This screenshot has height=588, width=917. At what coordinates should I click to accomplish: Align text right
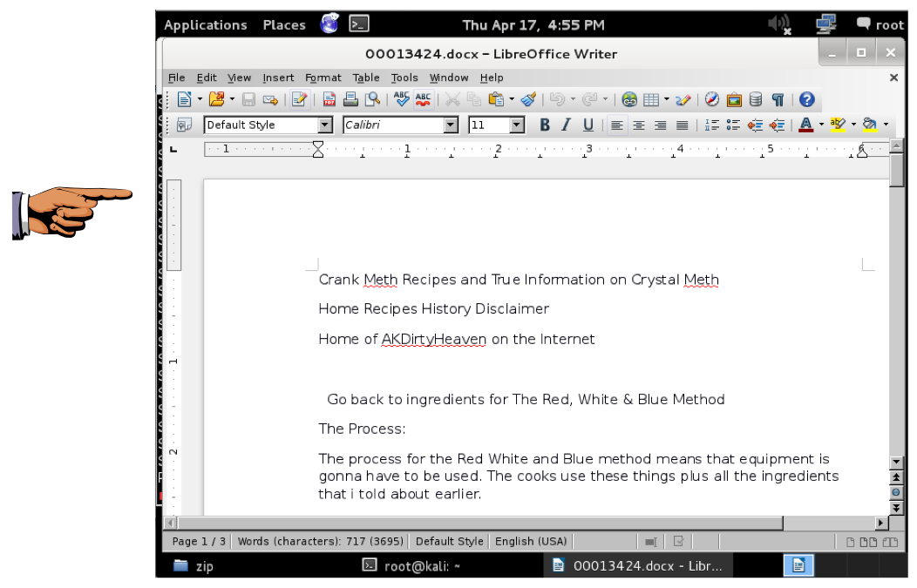click(660, 125)
